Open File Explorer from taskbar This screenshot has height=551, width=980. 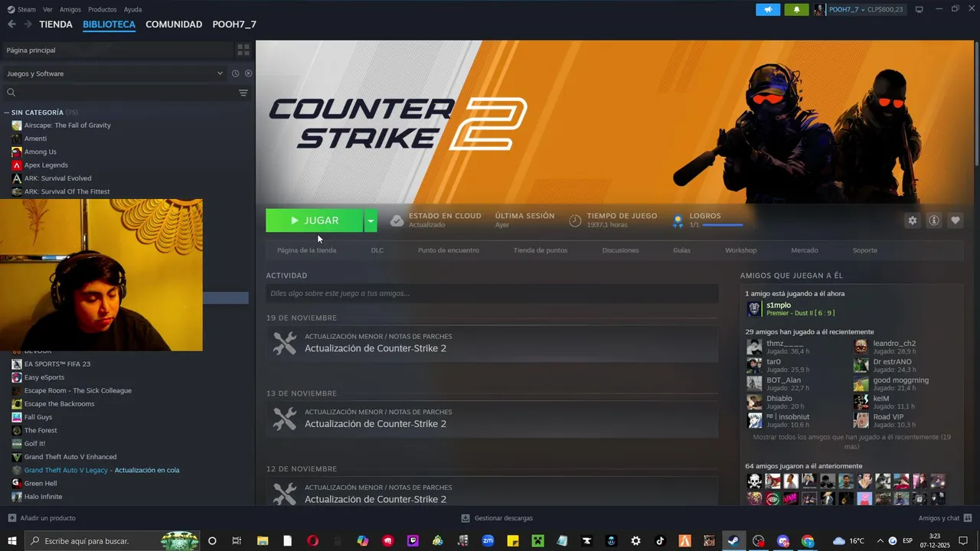[263, 541]
